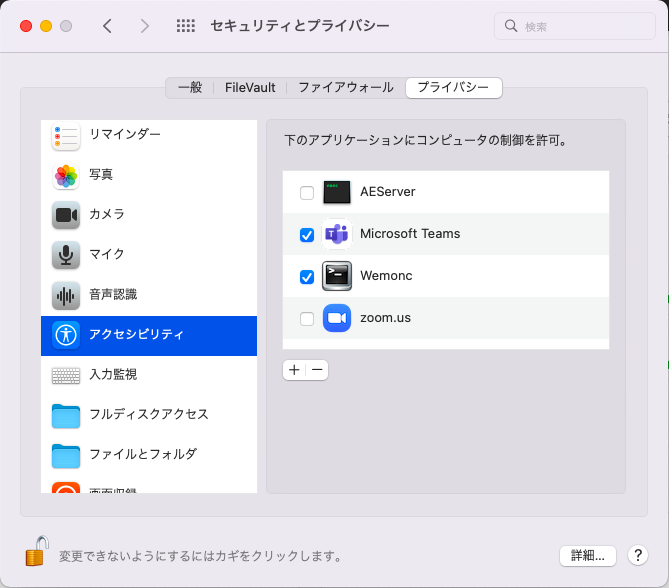Switch to the 一般 tab
Viewport: 669px width, 588px height.
[x=190, y=87]
